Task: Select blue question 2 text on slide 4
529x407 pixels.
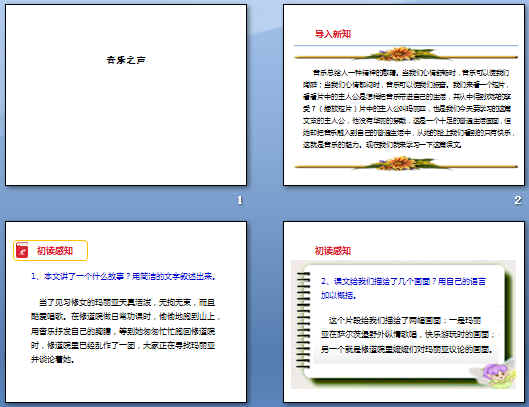Action: tap(403, 288)
